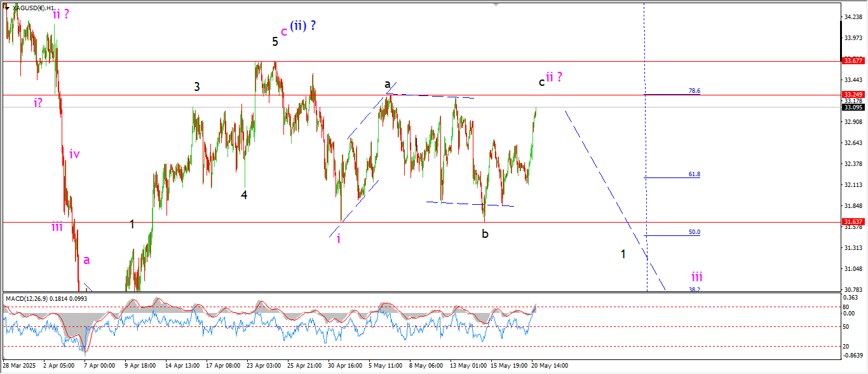Select the 33.677 red price tag
This screenshot has width=868, height=374.
point(852,61)
